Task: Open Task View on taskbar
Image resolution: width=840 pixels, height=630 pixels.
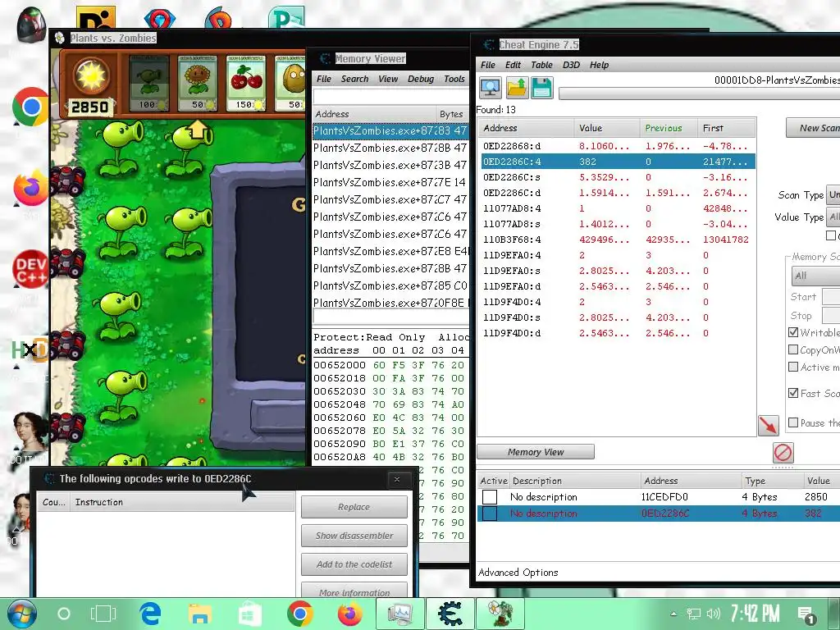Action: 103,614
